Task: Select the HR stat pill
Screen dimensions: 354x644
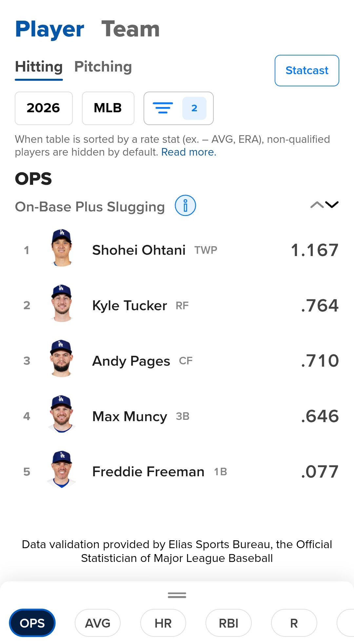Action: point(163,623)
